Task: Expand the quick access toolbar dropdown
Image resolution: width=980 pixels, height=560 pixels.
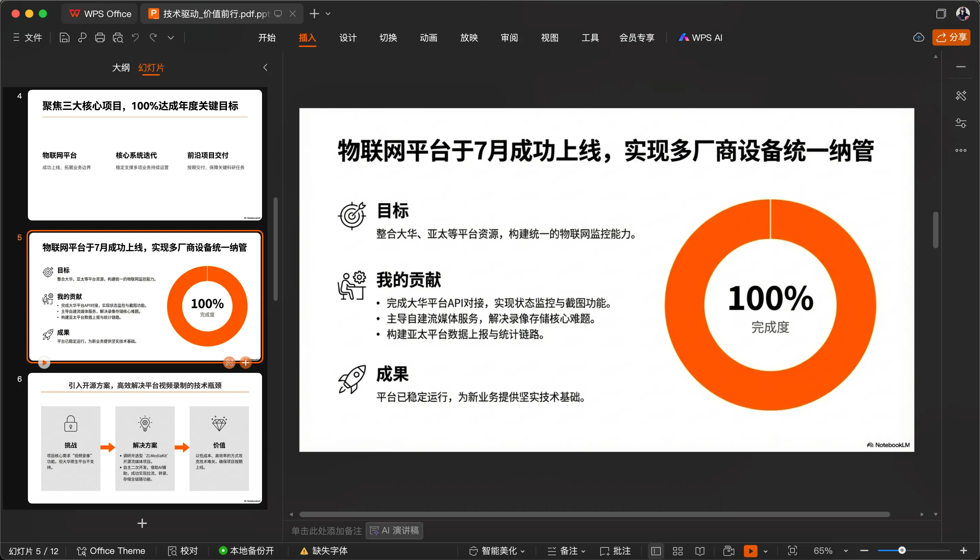Action: pos(171,38)
